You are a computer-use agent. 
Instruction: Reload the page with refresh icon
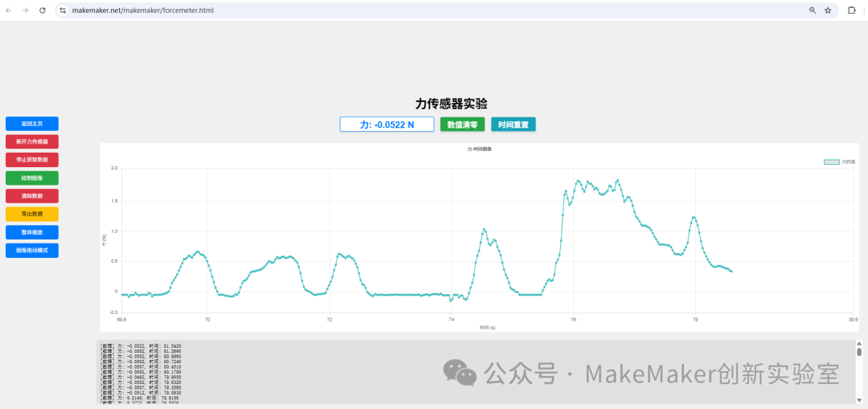coord(42,10)
